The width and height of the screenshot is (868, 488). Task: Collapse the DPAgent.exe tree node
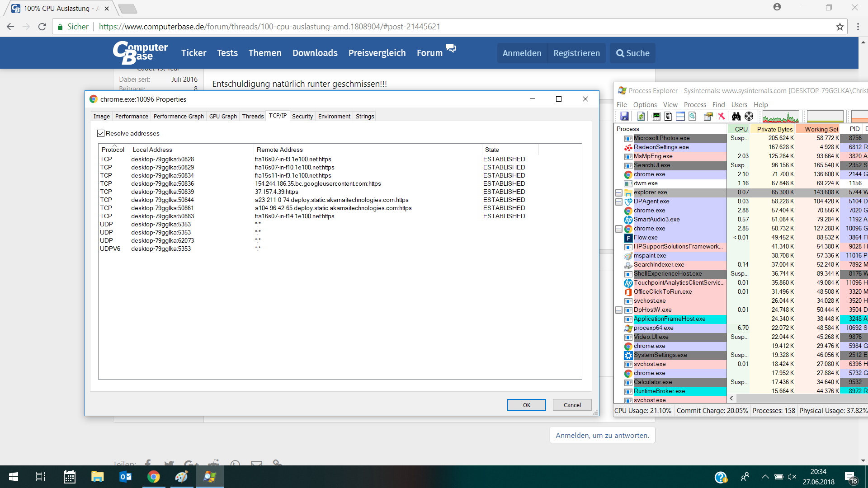pos(618,202)
